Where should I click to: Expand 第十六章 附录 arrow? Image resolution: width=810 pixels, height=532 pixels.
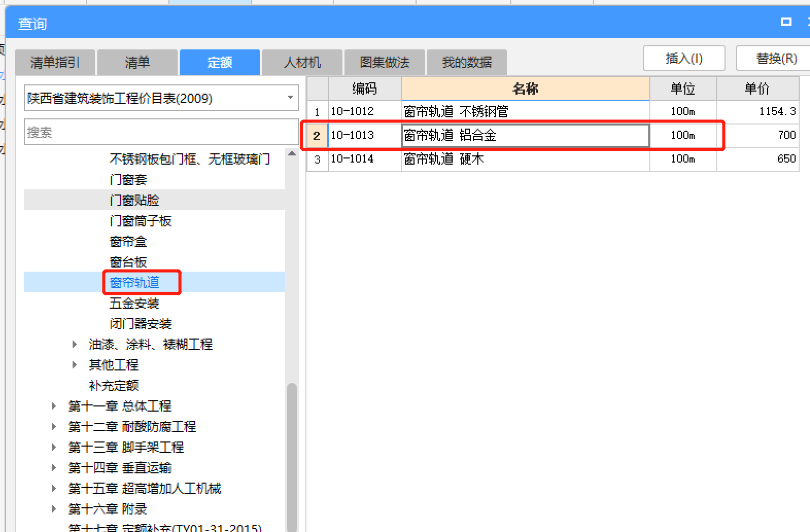coord(54,509)
